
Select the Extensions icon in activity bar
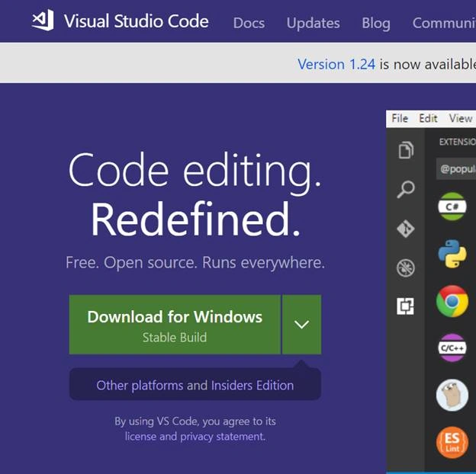click(406, 306)
